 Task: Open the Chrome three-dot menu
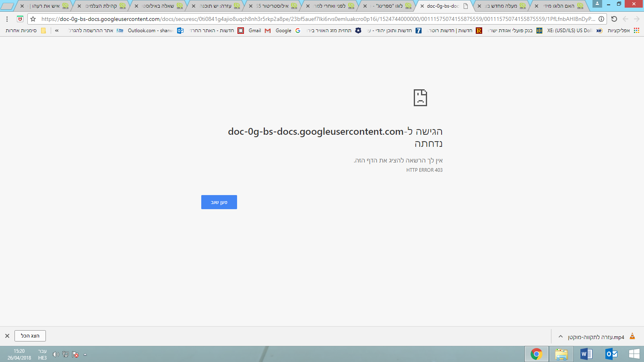click(7, 19)
